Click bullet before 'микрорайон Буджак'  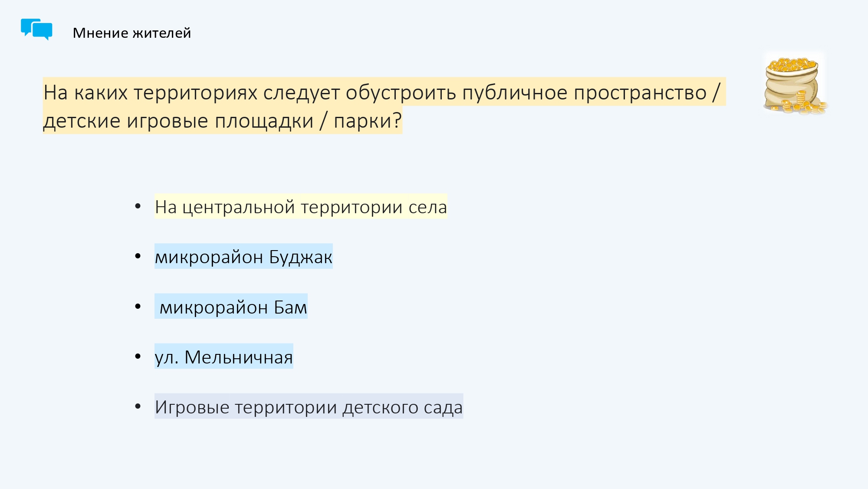pyautogui.click(x=138, y=257)
